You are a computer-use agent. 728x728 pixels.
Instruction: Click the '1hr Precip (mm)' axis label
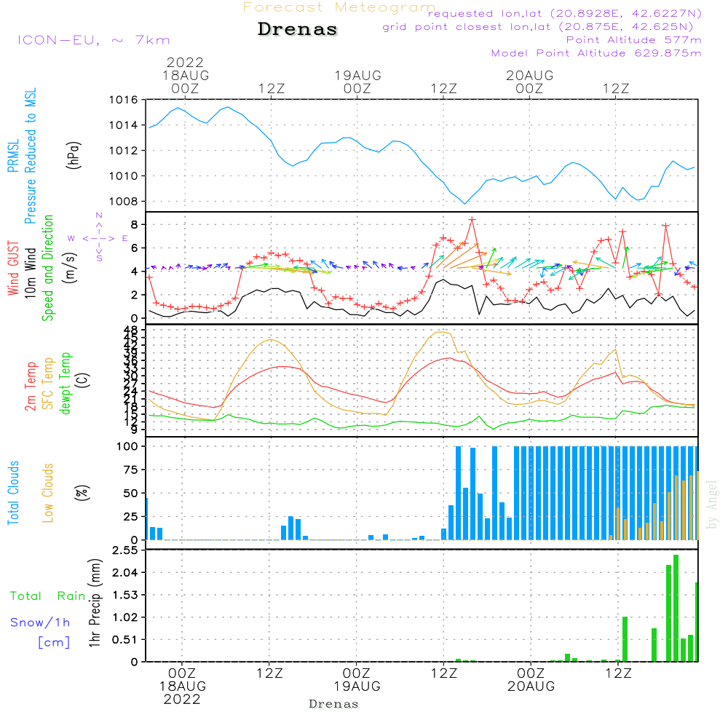[95, 603]
